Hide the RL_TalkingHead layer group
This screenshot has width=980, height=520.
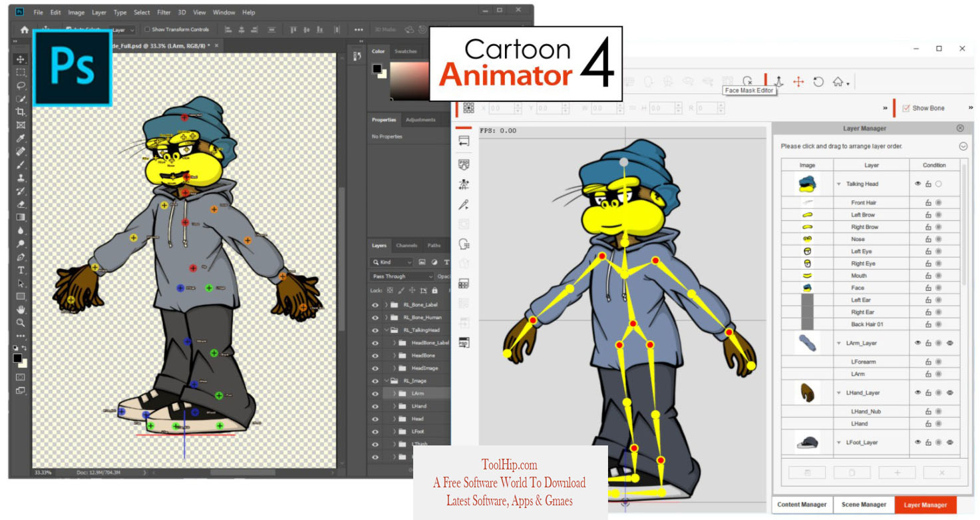[375, 330]
